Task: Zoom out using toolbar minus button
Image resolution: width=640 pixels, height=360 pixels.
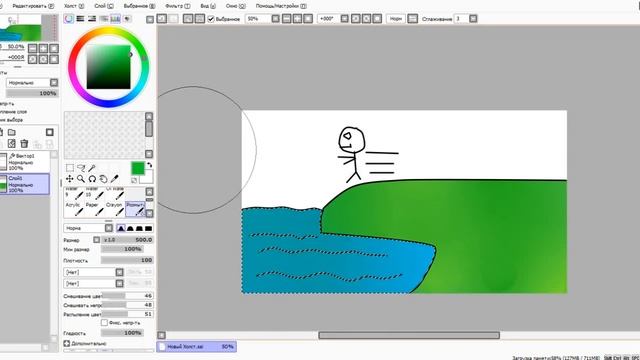Action: coord(287,19)
